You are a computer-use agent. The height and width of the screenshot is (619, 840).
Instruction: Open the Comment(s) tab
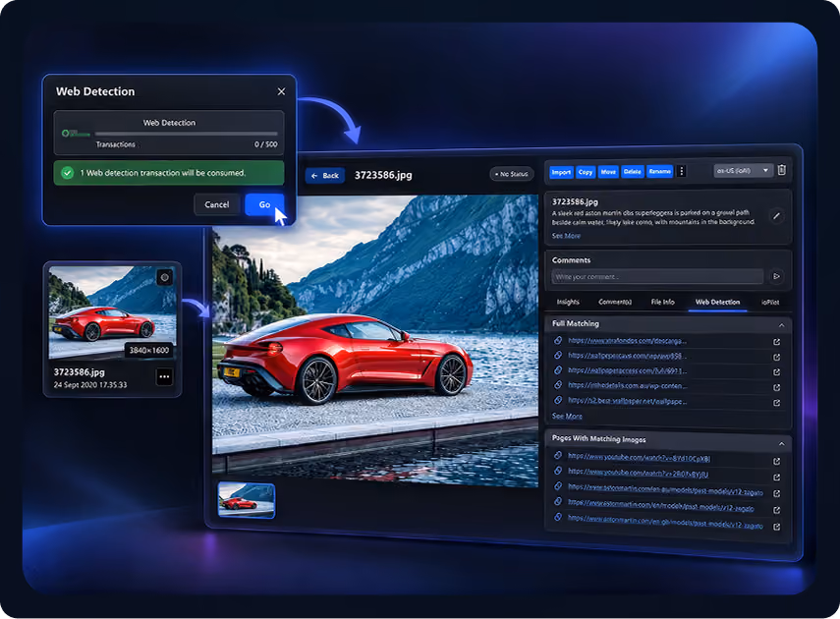pyautogui.click(x=615, y=302)
